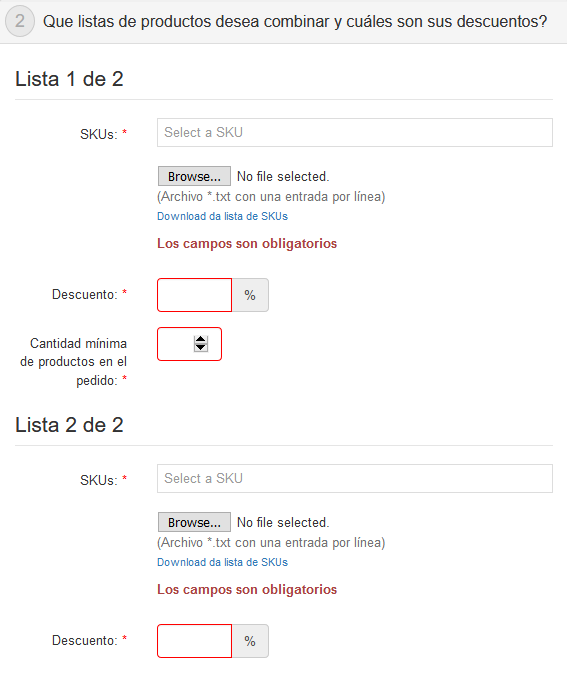Click the 'Cantidad mínima de productos' label
Screen dimensions: 567x683
click(x=74, y=362)
